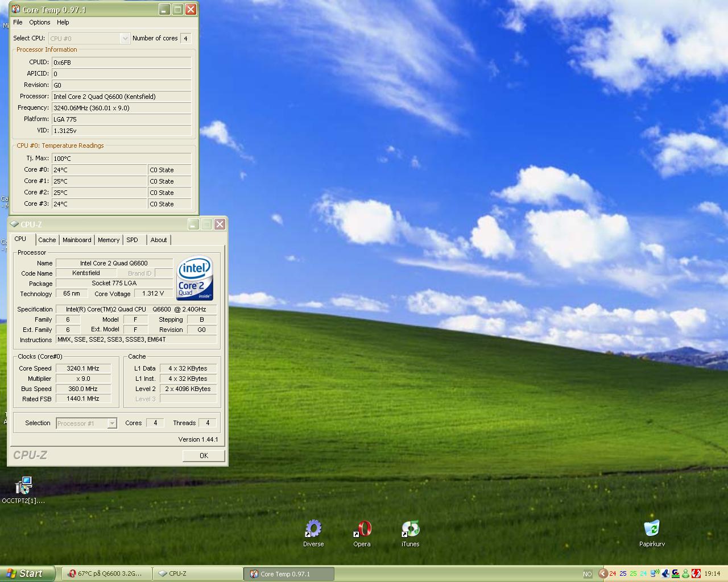Click the taskbar clock showing 19:14

pyautogui.click(x=712, y=574)
